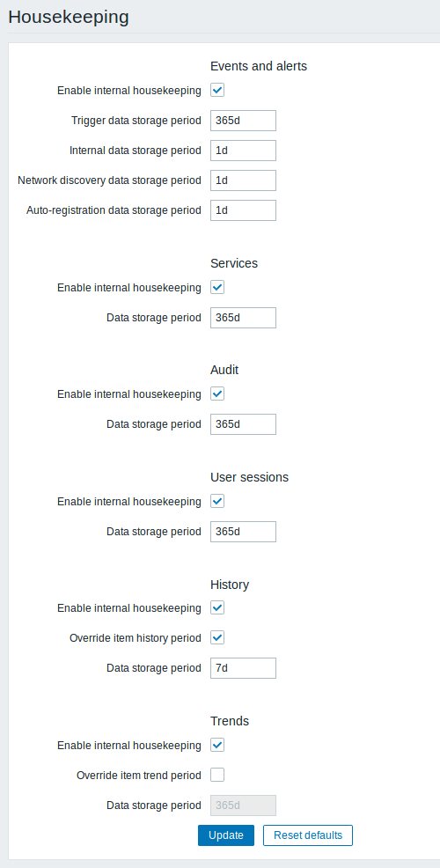Uncheck Services enable internal housekeeping
The image size is (440, 868).
click(x=217, y=287)
